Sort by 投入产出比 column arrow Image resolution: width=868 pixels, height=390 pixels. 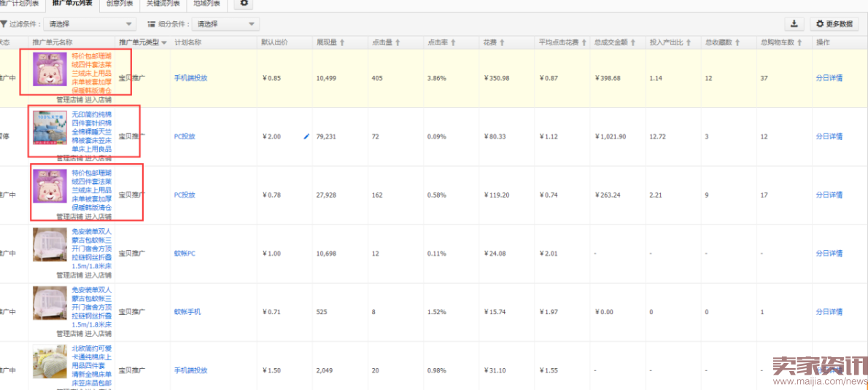pyautogui.click(x=689, y=42)
